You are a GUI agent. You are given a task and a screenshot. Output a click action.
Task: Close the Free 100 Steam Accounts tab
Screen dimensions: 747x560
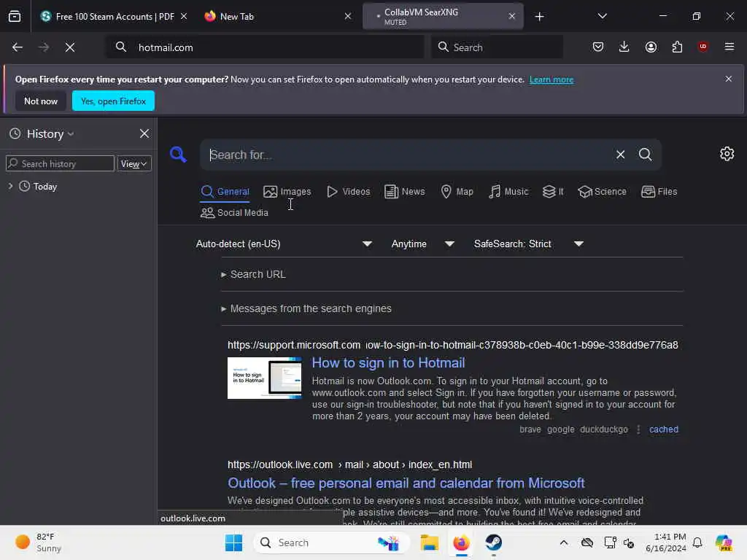point(184,16)
